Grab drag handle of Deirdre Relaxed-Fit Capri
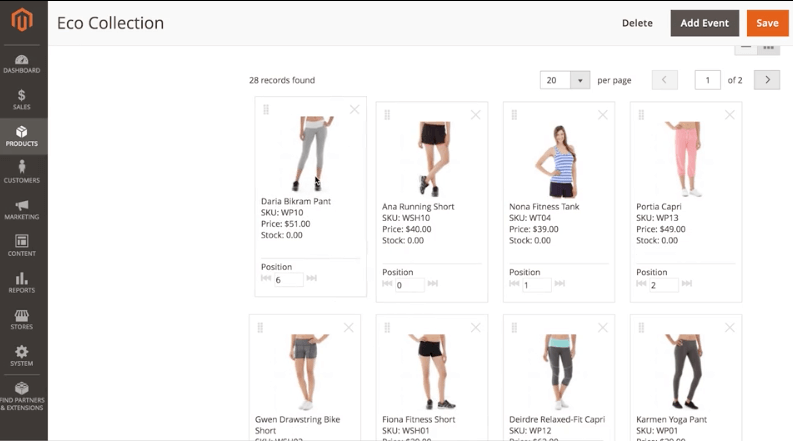793x441 pixels. point(514,328)
